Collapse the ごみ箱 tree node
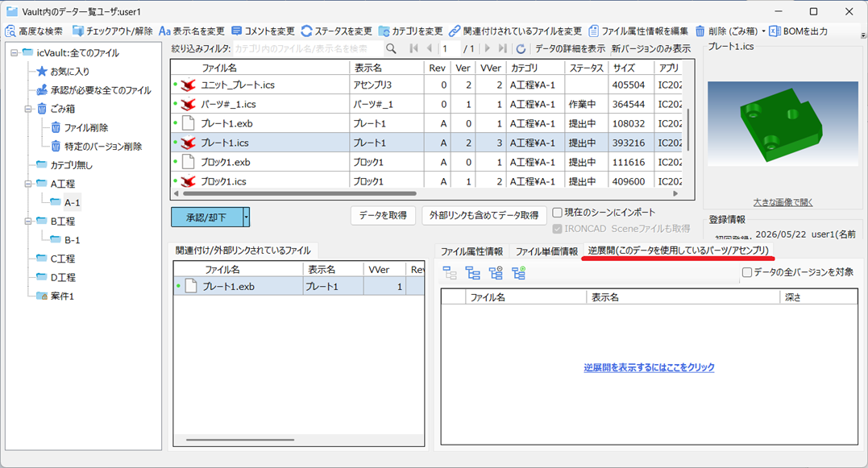The height and width of the screenshot is (468, 868). pyautogui.click(x=28, y=109)
